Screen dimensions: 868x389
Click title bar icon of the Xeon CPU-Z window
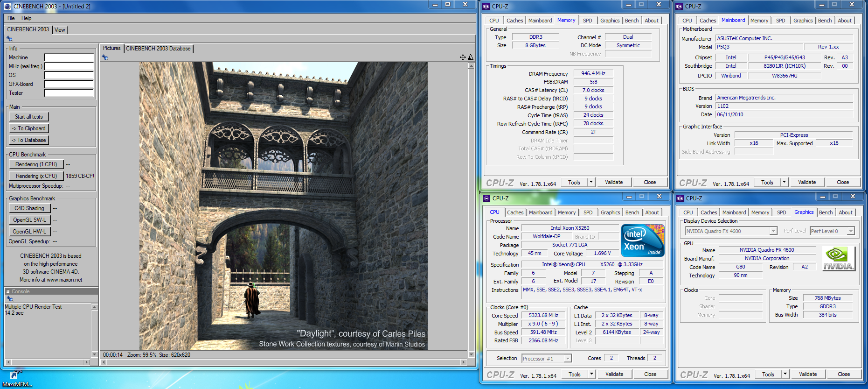pos(487,198)
